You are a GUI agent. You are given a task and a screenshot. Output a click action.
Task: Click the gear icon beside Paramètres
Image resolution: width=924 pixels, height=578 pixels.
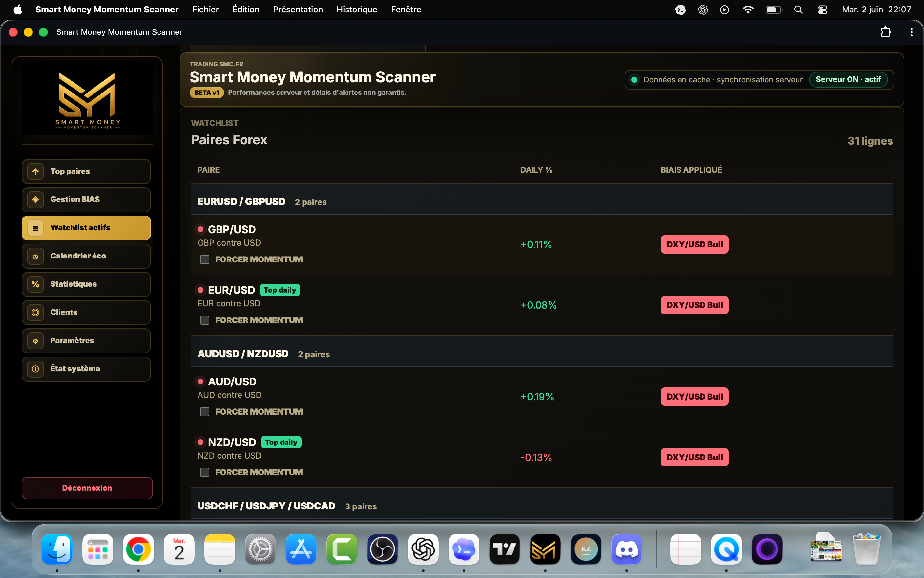35,341
